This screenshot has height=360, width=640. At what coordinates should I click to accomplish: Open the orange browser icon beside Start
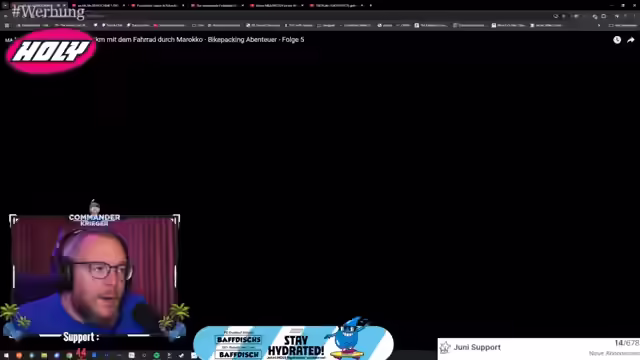click(x=19, y=356)
